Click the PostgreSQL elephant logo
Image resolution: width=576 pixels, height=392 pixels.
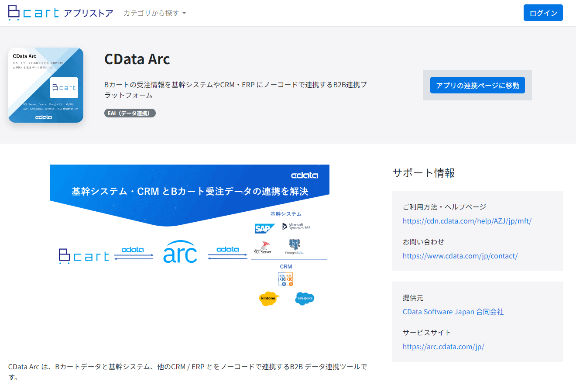[294, 247]
